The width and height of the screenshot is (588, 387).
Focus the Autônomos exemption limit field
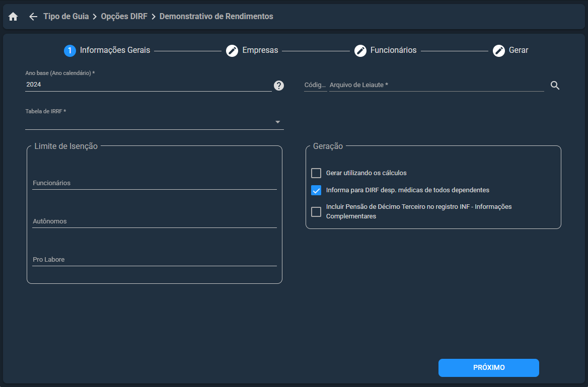pos(155,221)
